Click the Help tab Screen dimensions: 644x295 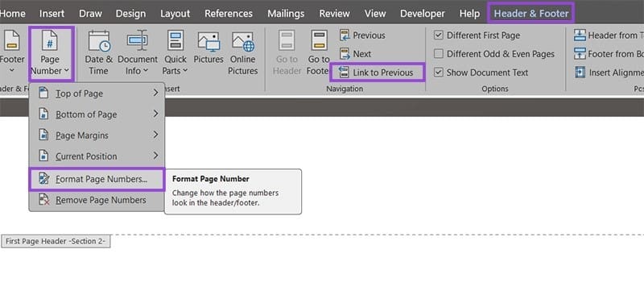pos(469,14)
